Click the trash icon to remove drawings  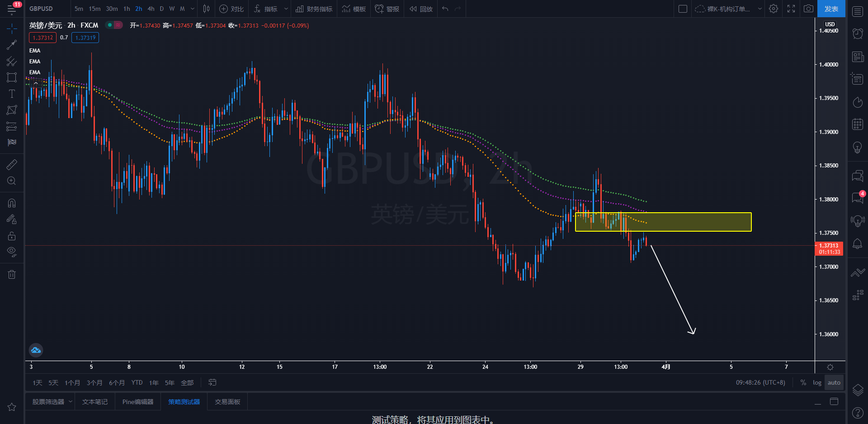12,274
